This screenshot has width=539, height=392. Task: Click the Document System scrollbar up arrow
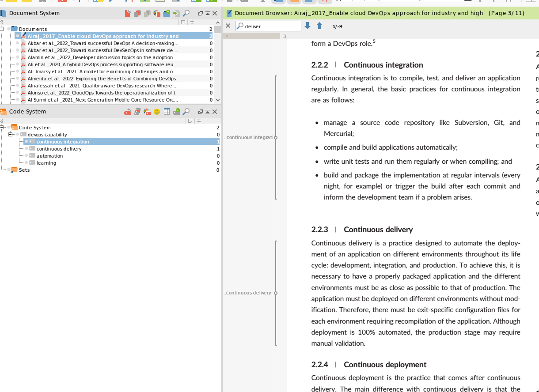click(x=217, y=22)
